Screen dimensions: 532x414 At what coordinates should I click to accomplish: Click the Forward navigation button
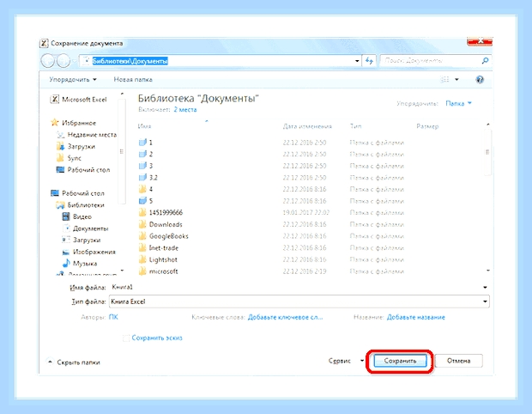click(x=63, y=61)
